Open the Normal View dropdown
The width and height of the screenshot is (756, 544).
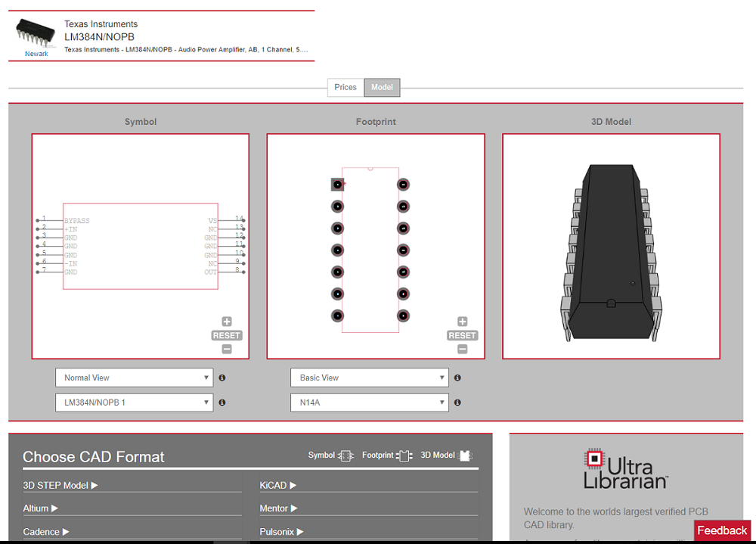[x=134, y=378]
